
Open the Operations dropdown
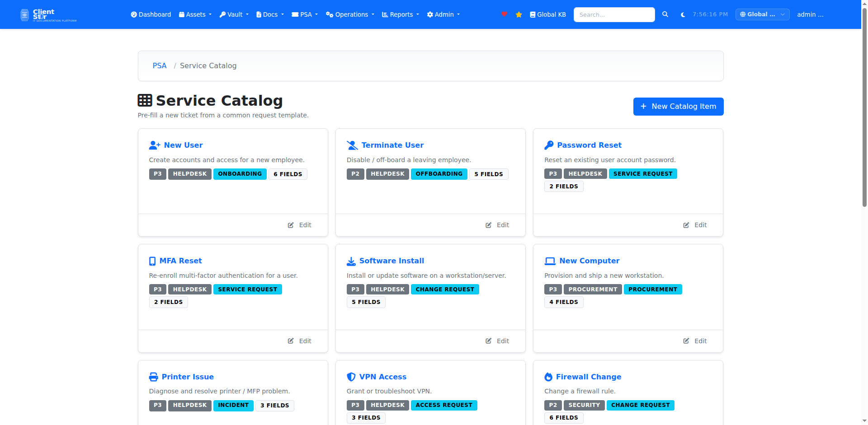pos(350,14)
